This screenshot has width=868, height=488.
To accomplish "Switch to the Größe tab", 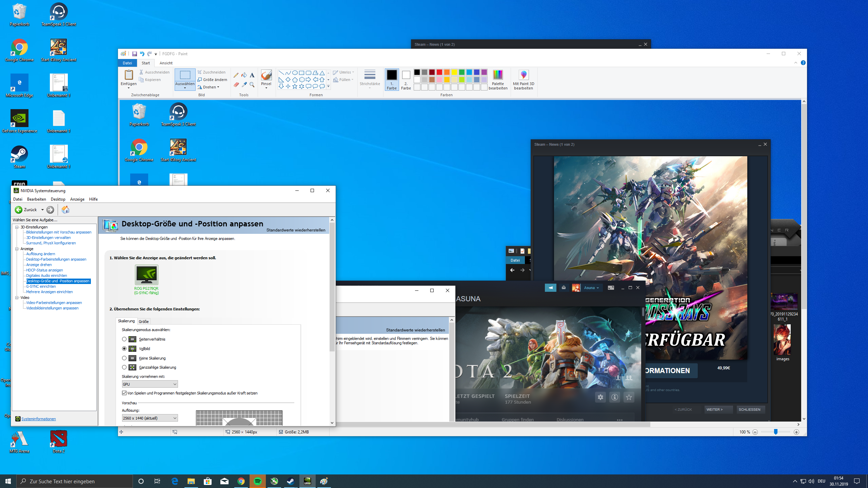I will pyautogui.click(x=143, y=321).
